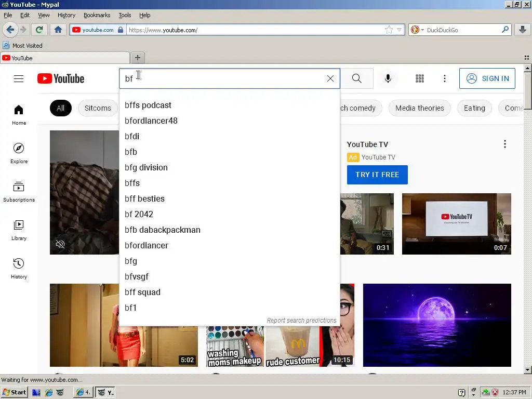Open Subscriptions in the sidebar
The height and width of the screenshot is (399, 532).
[19, 192]
